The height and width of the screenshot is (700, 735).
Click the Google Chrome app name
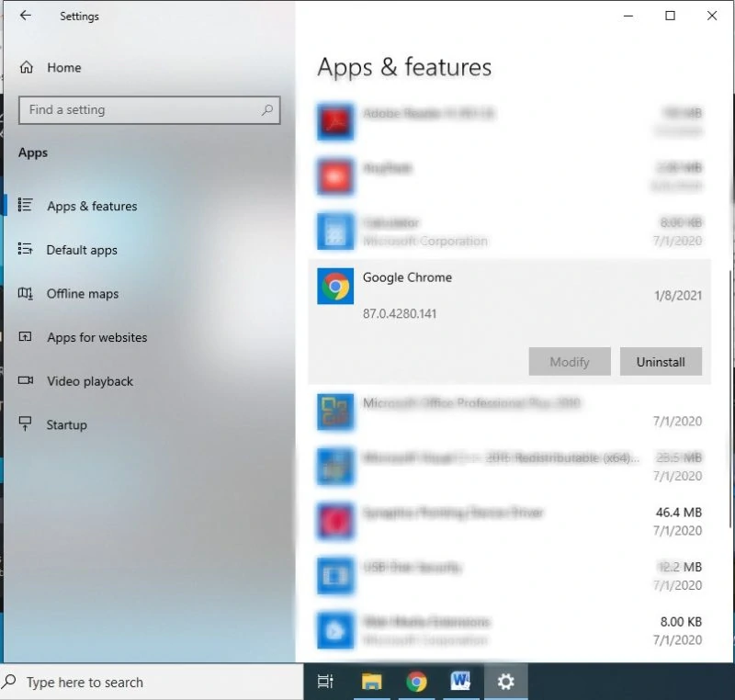coord(407,277)
